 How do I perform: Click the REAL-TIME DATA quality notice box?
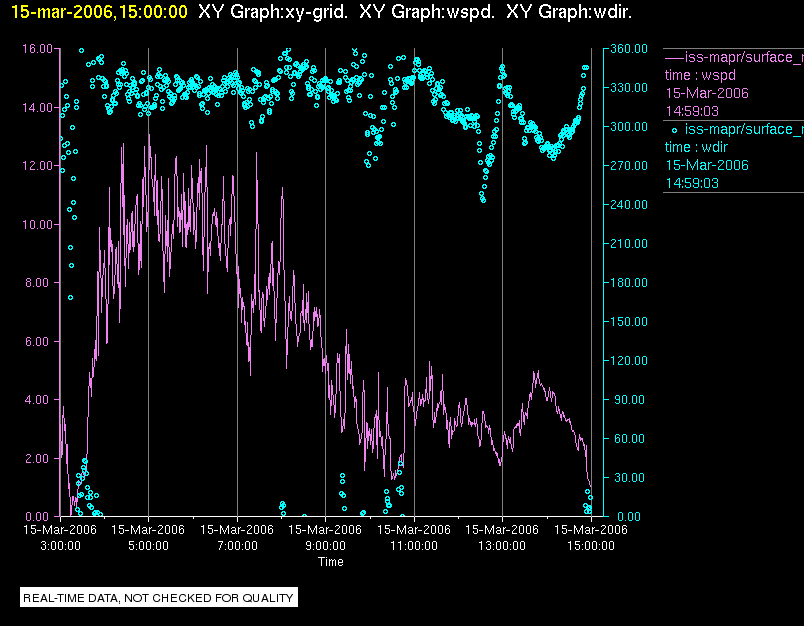tap(158, 598)
